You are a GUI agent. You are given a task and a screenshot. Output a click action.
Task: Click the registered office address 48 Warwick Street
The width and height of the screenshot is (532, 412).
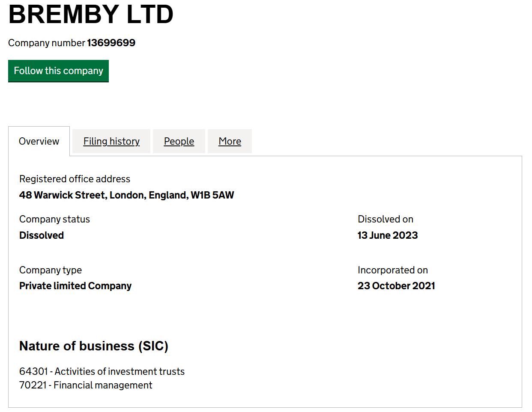(127, 195)
